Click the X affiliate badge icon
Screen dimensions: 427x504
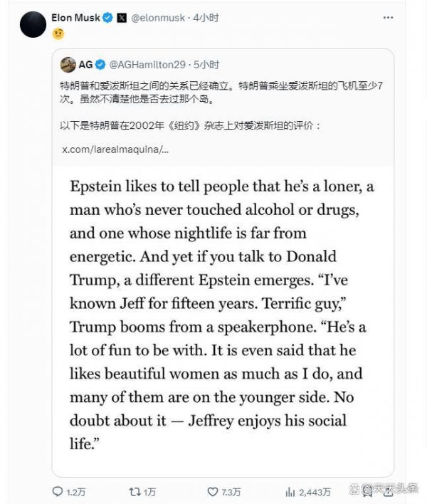coord(122,18)
